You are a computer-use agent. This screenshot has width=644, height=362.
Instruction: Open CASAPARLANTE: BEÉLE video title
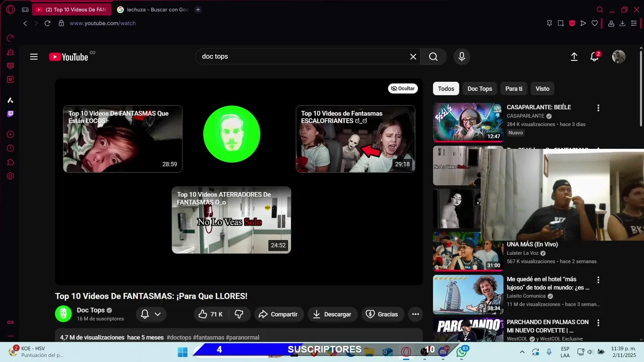click(x=539, y=107)
